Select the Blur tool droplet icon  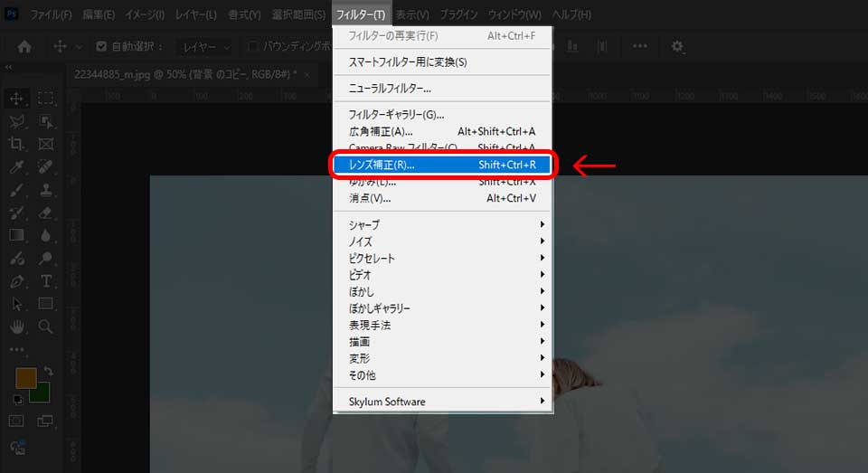[45, 235]
